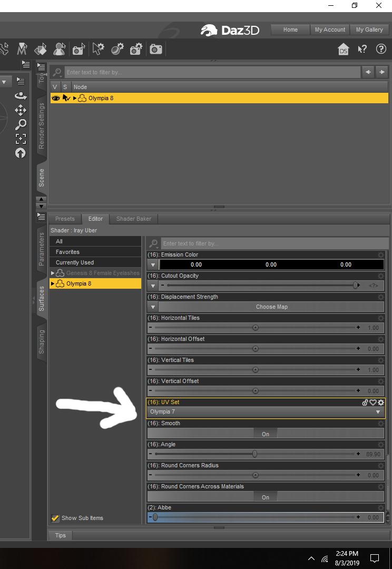Open the Parameters side tab

[x=42, y=249]
